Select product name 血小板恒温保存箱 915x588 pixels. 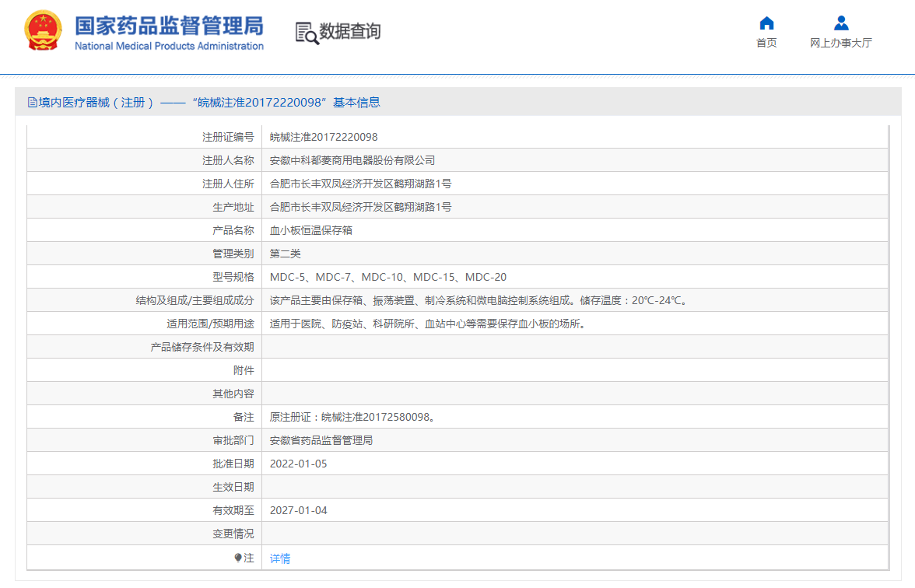(x=311, y=230)
